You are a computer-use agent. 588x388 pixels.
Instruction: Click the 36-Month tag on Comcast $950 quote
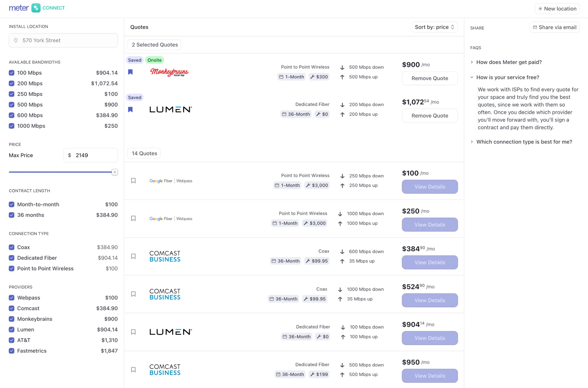[x=290, y=374]
